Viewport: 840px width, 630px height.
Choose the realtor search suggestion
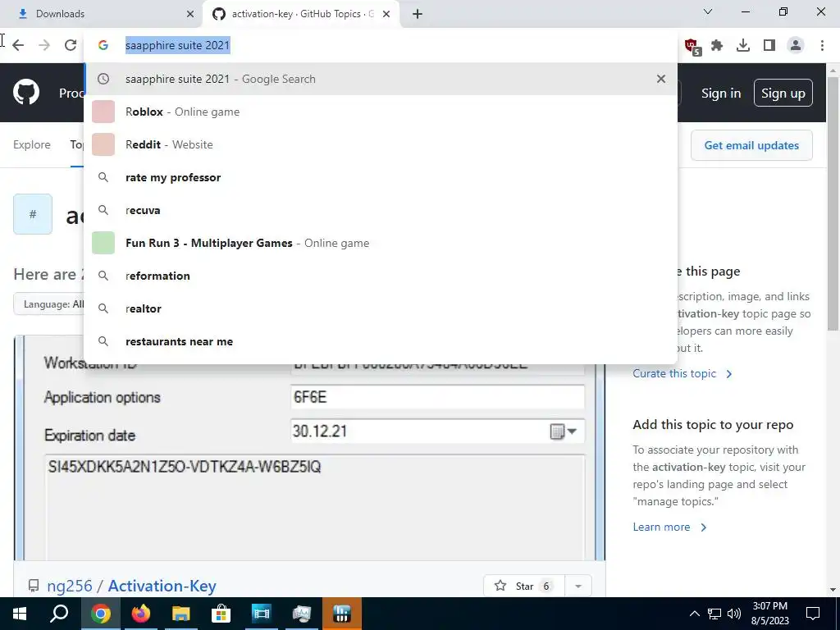click(381, 308)
